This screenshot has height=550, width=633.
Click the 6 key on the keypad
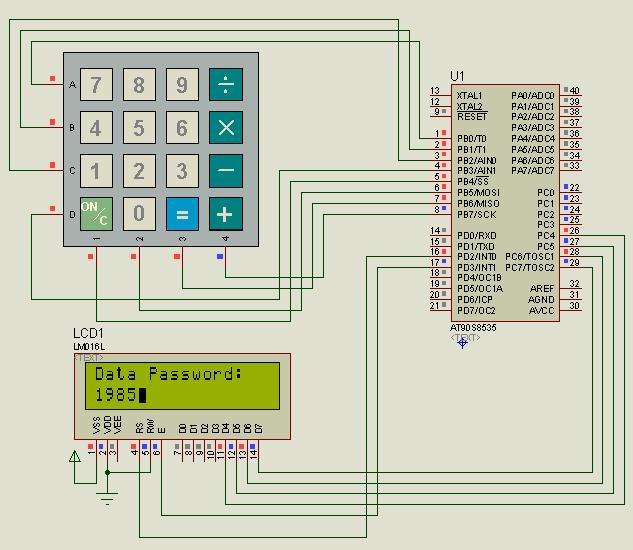(182, 128)
